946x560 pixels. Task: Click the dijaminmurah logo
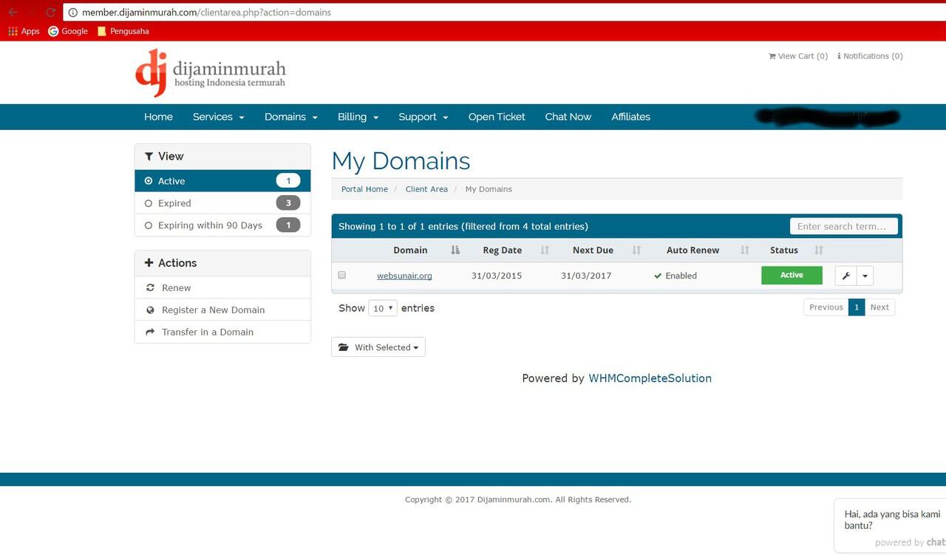[x=211, y=72]
